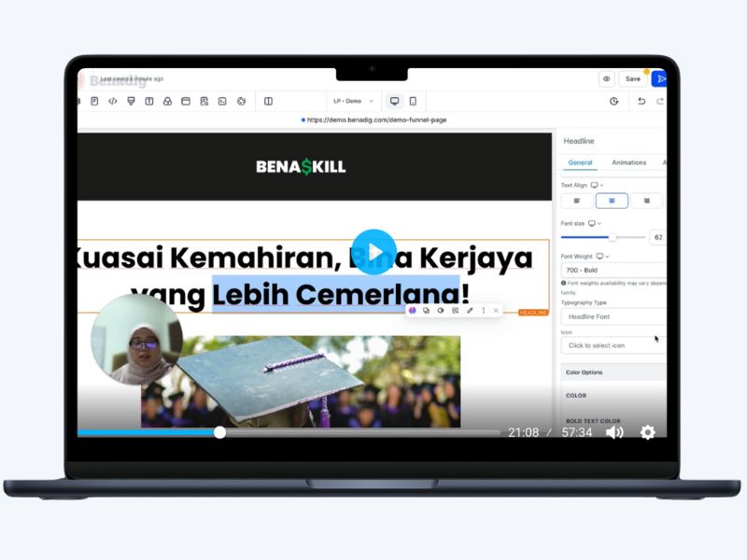Open the Typography Type Headline Font dropdown
The image size is (747, 560).
pos(613,316)
